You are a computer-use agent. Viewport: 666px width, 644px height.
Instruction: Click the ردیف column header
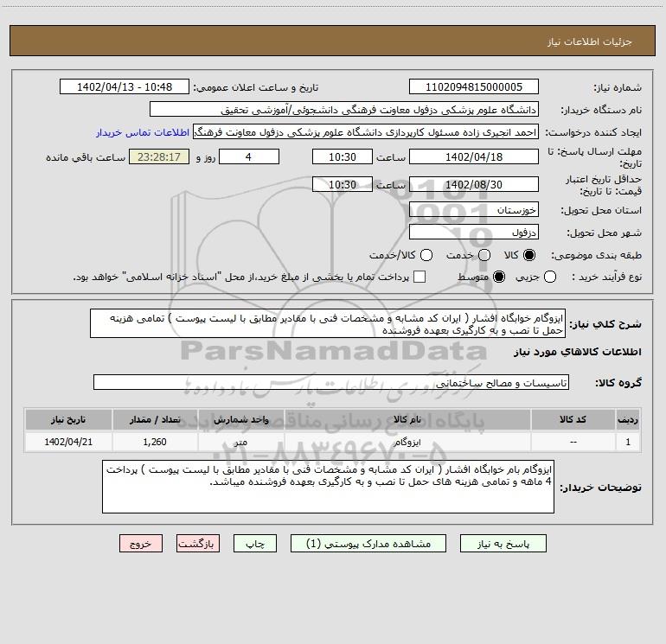[x=628, y=419]
